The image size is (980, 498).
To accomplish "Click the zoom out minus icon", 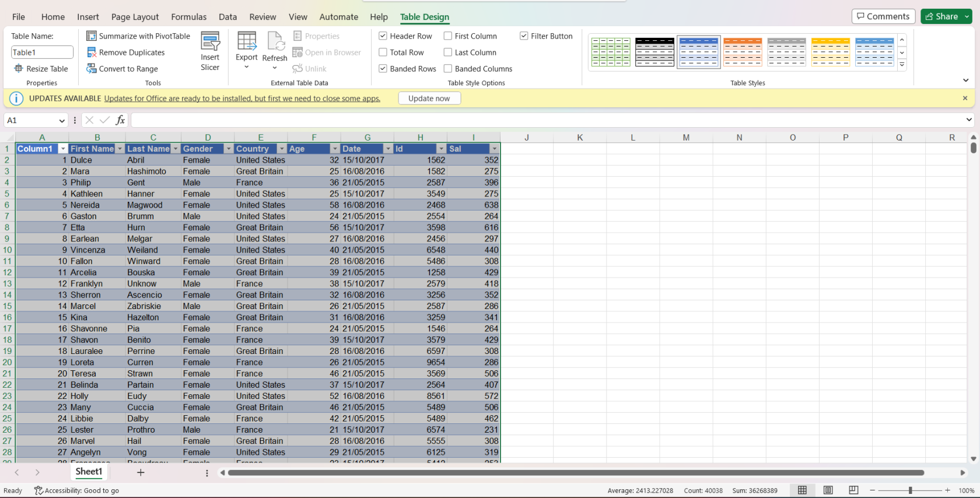I will pyautogui.click(x=873, y=490).
